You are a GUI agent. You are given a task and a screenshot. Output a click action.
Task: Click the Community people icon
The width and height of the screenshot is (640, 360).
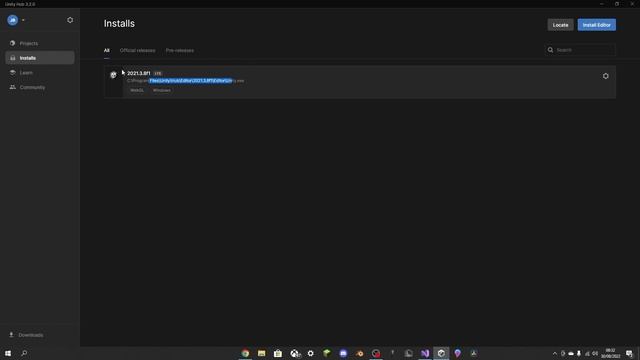13,87
